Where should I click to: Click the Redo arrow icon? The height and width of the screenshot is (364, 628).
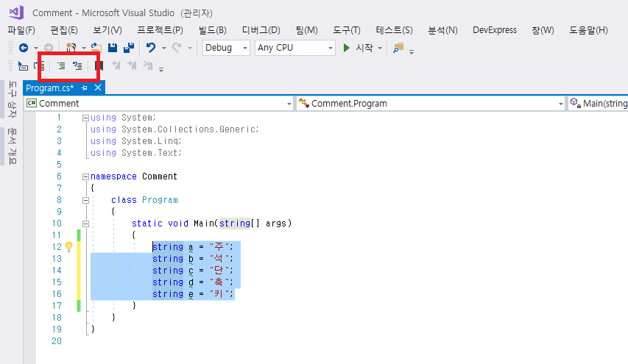177,48
